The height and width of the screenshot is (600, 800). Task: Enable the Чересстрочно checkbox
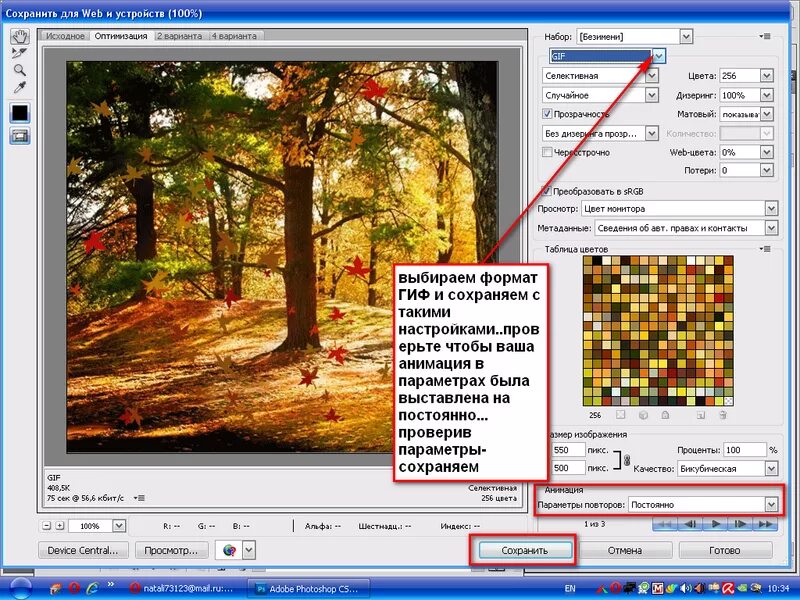[x=547, y=152]
